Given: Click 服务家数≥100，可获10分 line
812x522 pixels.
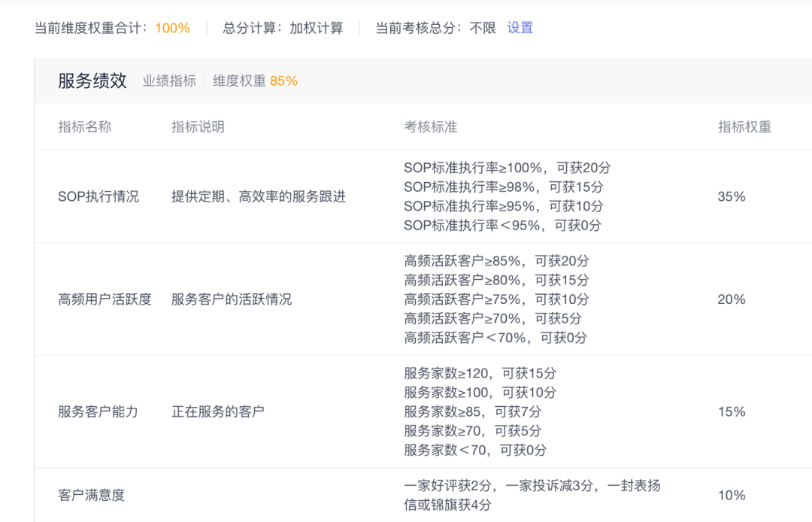Looking at the screenshot, I should tap(480, 393).
